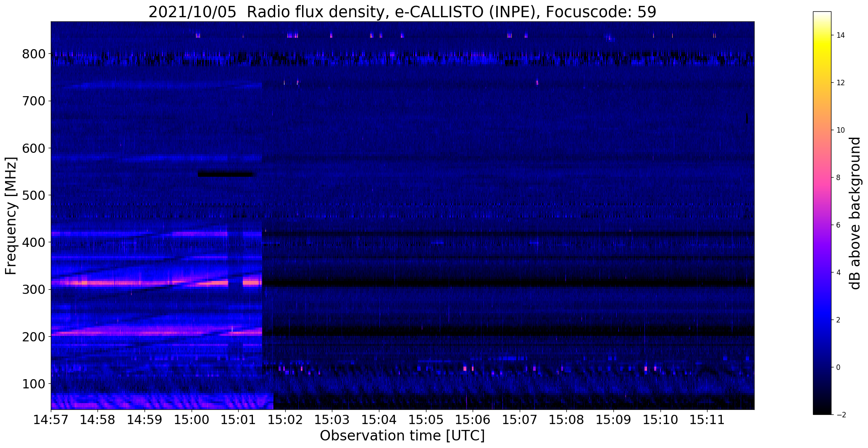
Task: Click the x-axis tick label 15:07
Action: [520, 420]
